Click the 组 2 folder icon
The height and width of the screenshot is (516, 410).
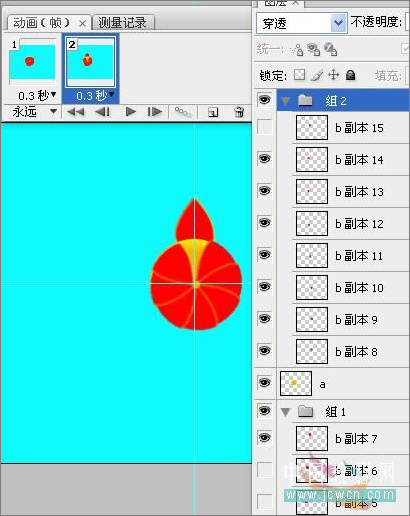[305, 100]
